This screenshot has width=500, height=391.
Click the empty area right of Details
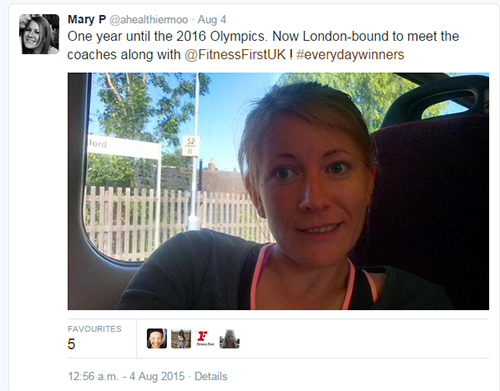358,376
